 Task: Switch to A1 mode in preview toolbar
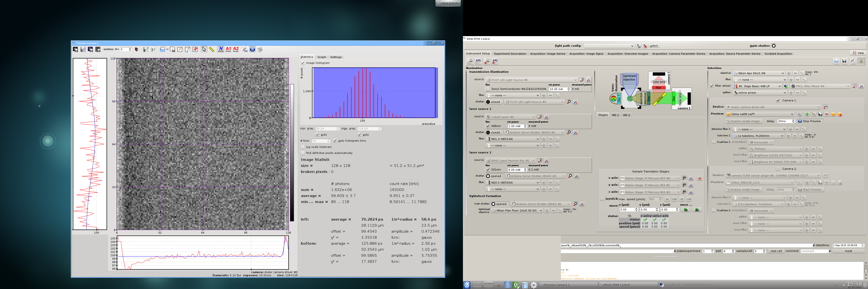228,49
